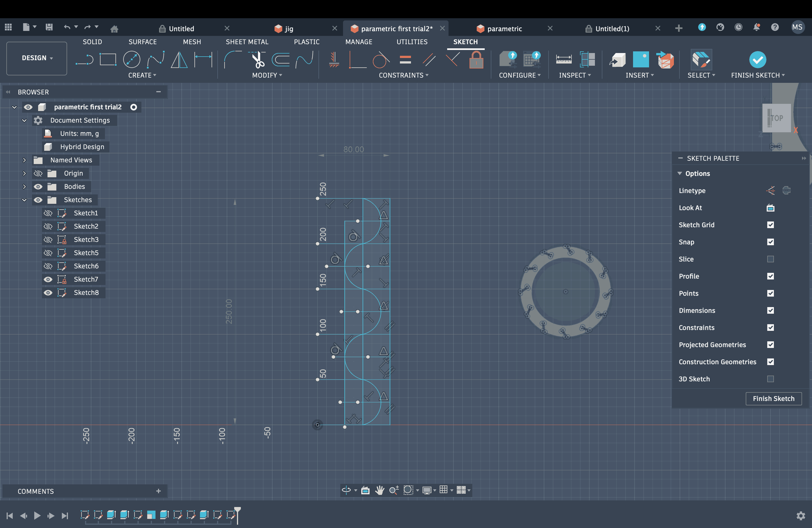Click the Fix/Unfix lock constraint

(476, 60)
